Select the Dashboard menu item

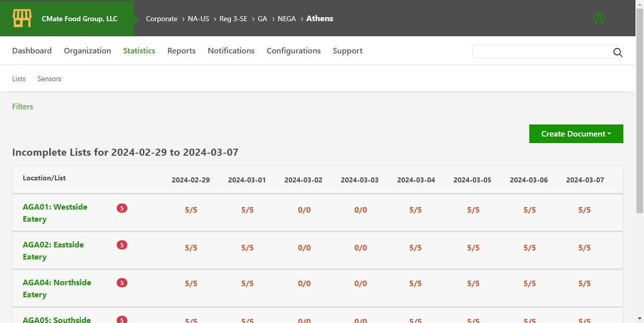(32, 50)
